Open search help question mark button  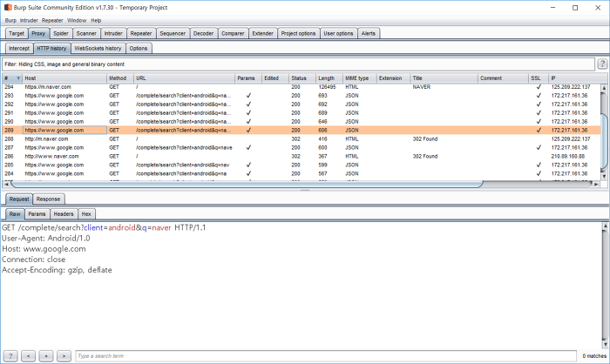[10, 356]
